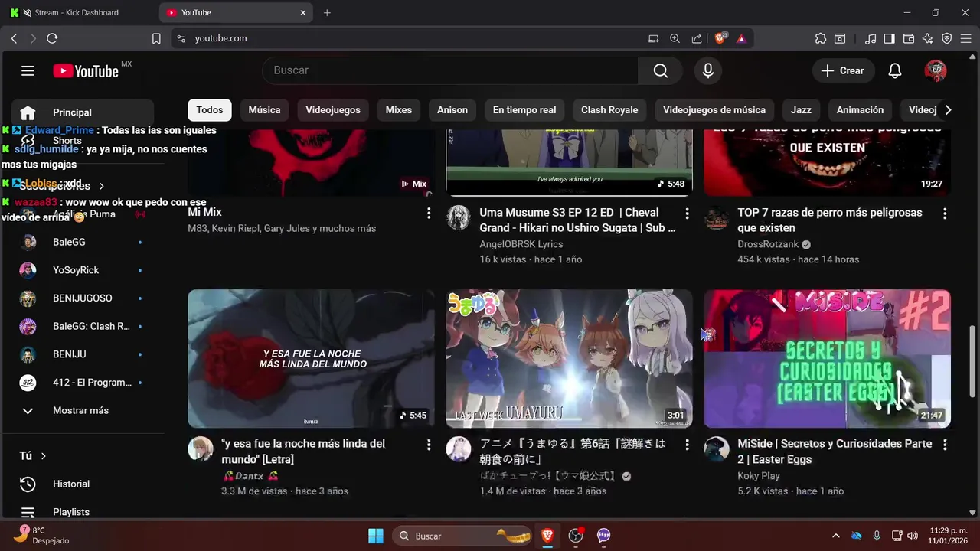Screen dimensions: 980x551
Task: Select the Videojuegos de música chip
Action: (x=714, y=110)
